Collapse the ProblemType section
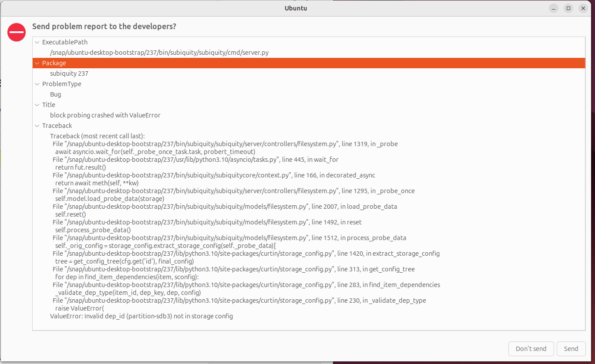Image resolution: width=595 pixels, height=364 pixels. 37,84
